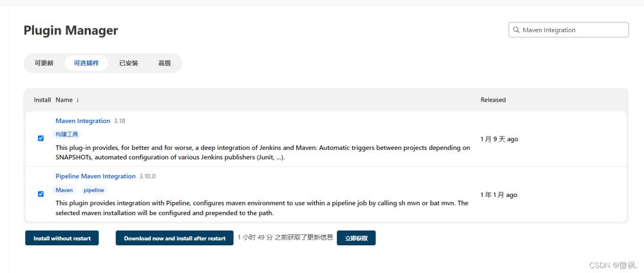Select the 可选插件 tab

click(x=86, y=63)
